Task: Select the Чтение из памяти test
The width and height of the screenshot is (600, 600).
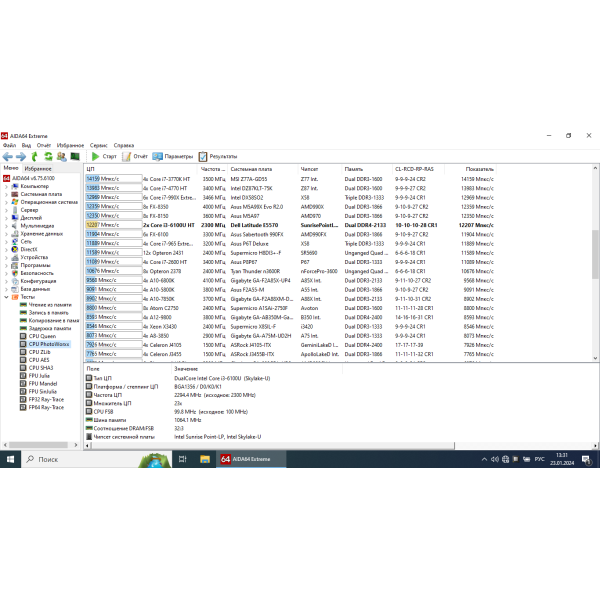Action: pos(46,305)
